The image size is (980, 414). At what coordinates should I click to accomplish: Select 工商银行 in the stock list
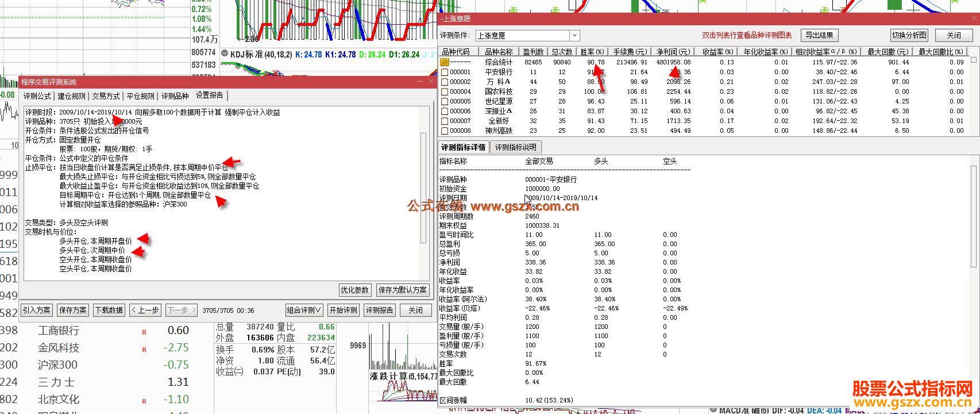pos(59,331)
